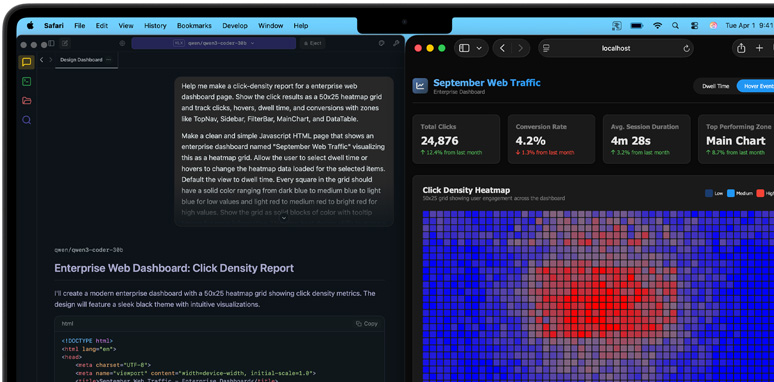
Task: Open the appearance icon in chat app toolbar
Action: tap(381, 43)
